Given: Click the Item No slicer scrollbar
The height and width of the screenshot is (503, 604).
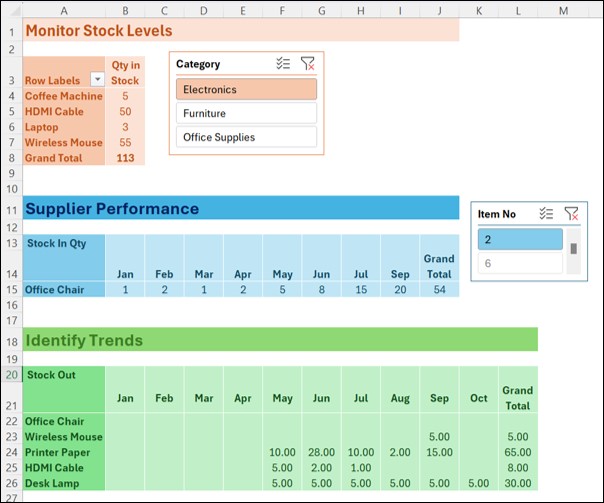Looking at the screenshot, I should (x=573, y=251).
